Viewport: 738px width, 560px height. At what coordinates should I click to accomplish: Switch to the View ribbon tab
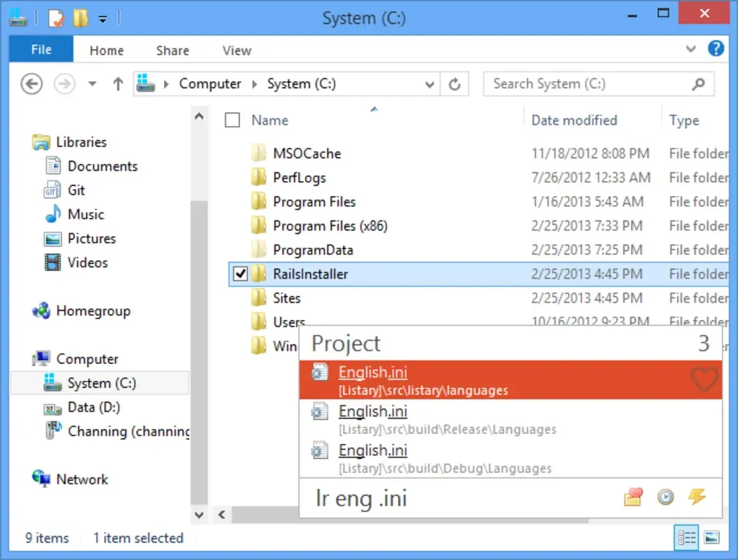point(236,50)
